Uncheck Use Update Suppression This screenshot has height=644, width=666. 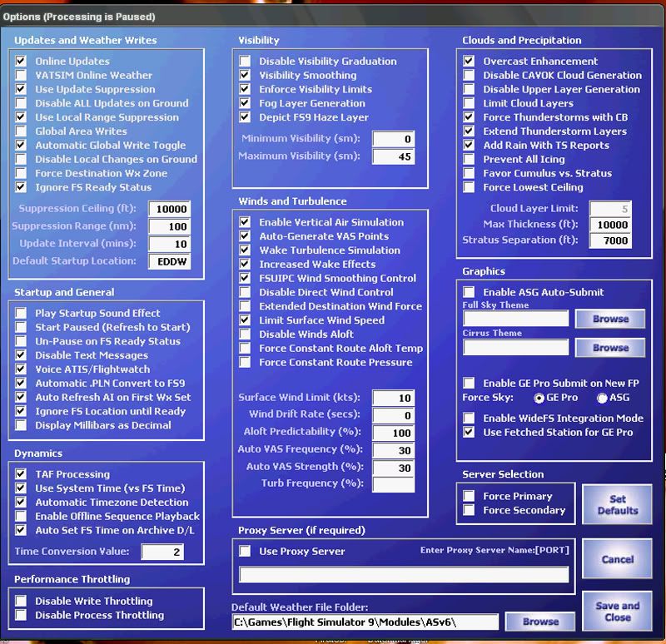tap(21, 89)
